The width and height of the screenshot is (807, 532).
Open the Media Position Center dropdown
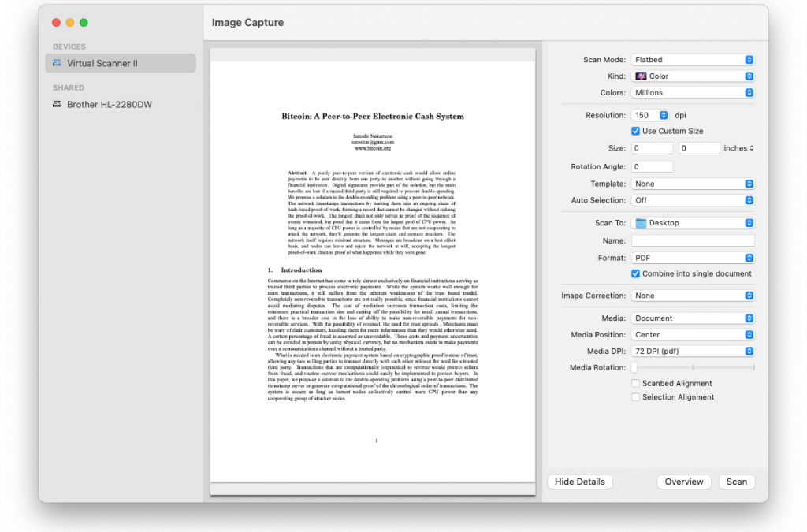pyautogui.click(x=693, y=335)
